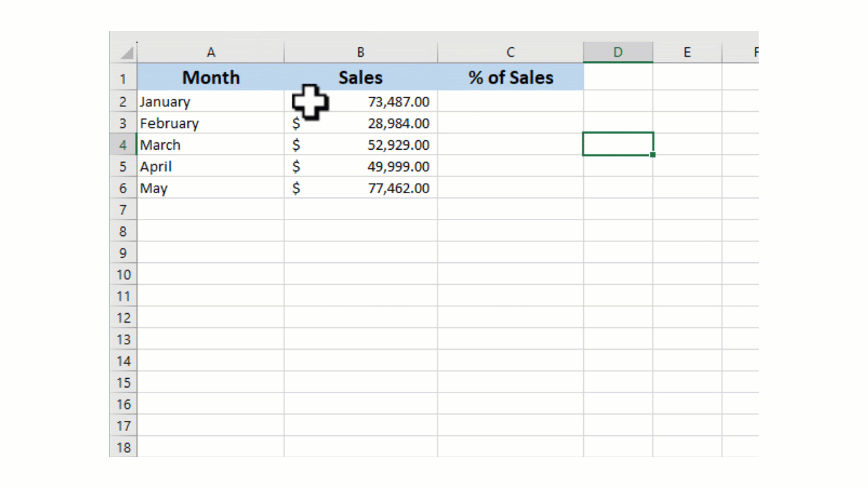
Task: Select the January cell
Action: (x=211, y=102)
